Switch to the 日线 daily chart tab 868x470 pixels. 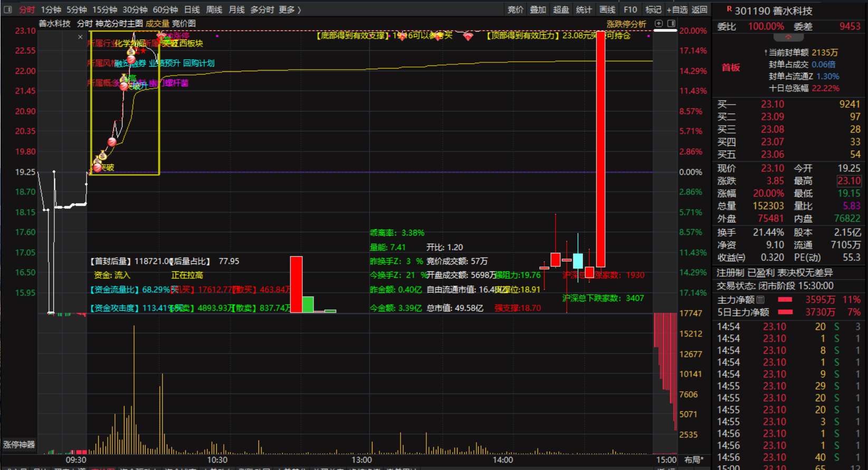point(192,10)
